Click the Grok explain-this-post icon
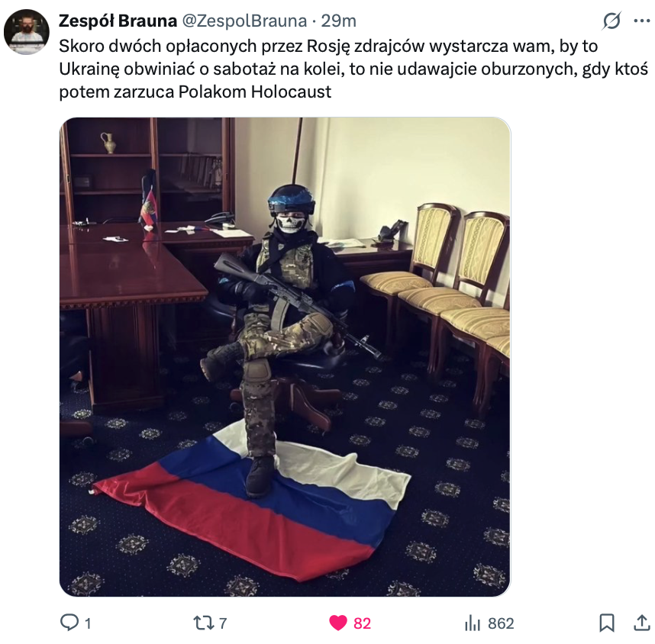 click(x=611, y=21)
